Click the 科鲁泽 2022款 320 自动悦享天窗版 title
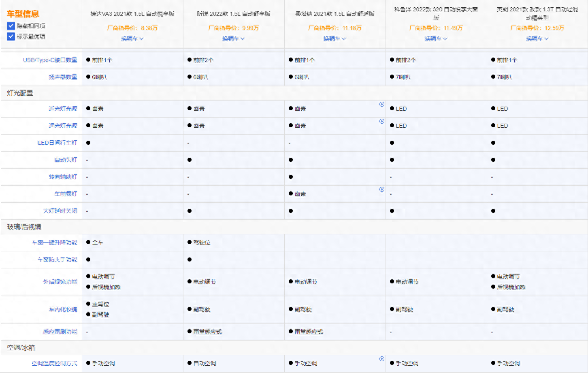The height and width of the screenshot is (373, 588). tap(436, 13)
